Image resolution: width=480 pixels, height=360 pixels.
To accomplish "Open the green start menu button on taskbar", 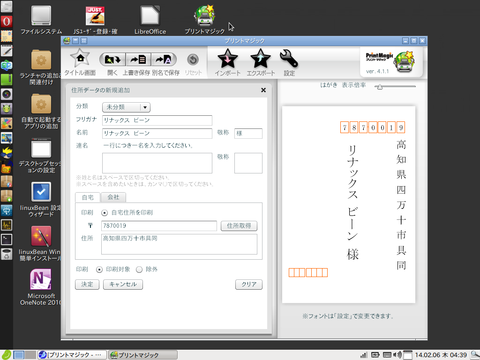I will (x=6, y=355).
